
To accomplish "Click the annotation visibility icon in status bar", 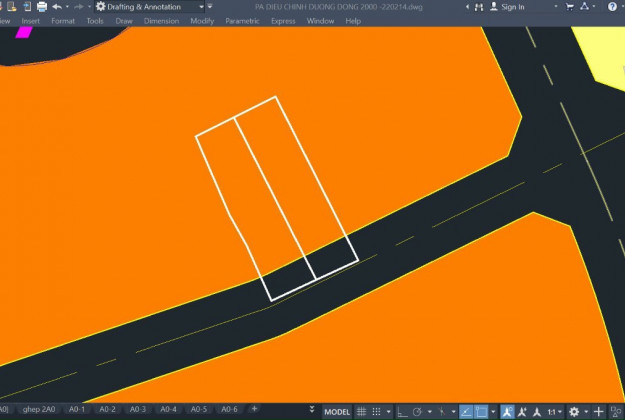I will point(508,412).
